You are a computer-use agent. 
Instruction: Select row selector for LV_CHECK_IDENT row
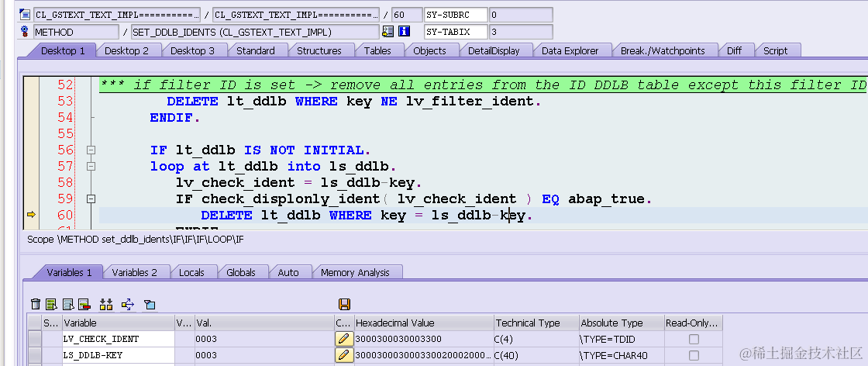click(35, 339)
